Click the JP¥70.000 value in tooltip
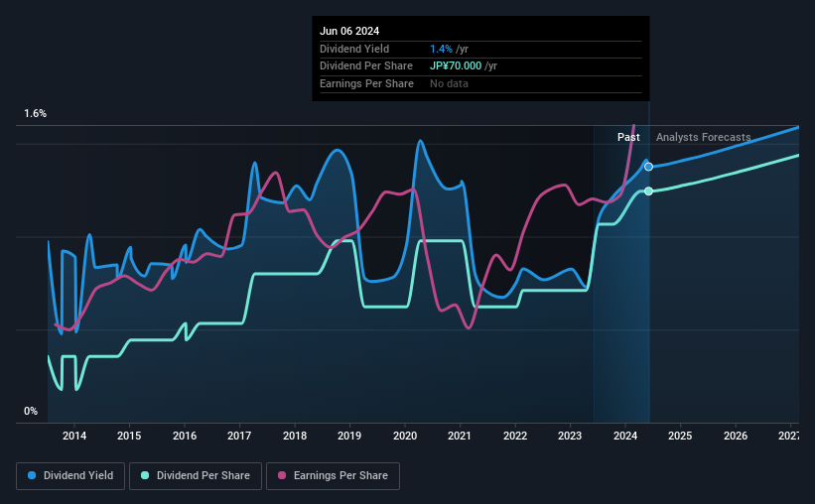The width and height of the screenshot is (815, 504). tap(456, 66)
